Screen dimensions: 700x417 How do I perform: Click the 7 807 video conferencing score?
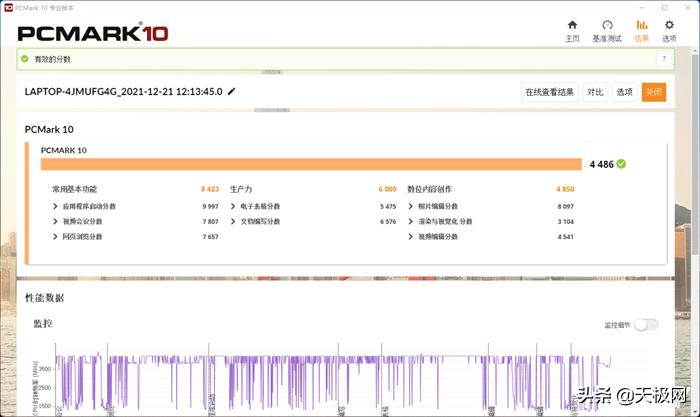pos(210,222)
